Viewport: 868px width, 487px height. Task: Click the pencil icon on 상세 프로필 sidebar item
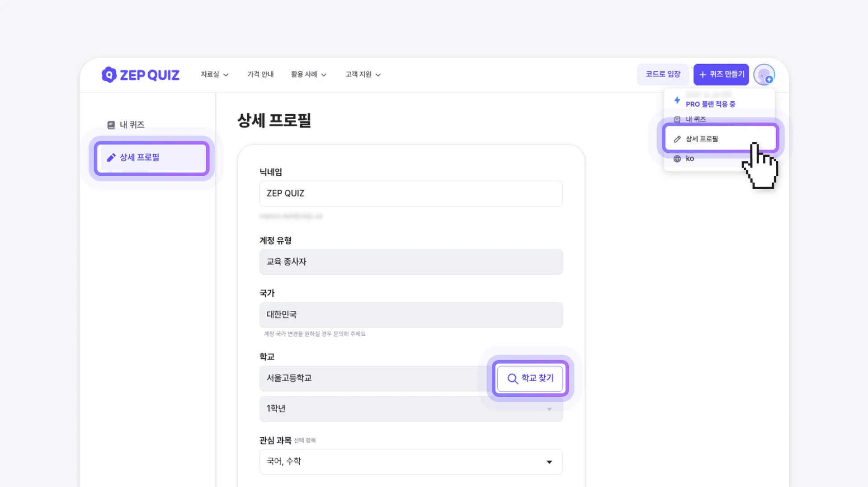coord(111,158)
